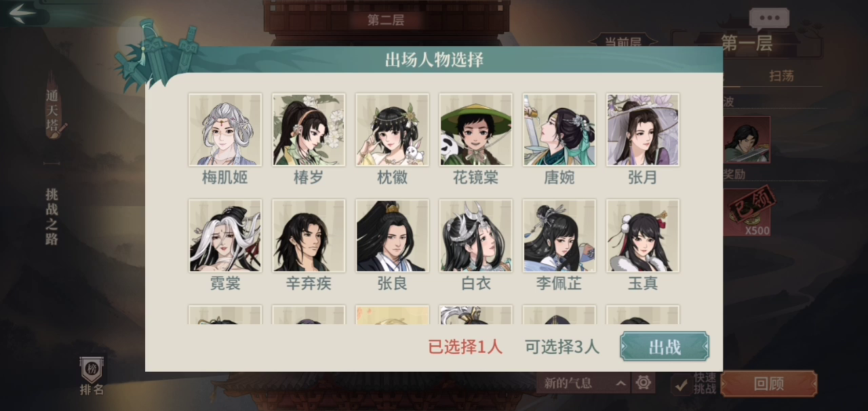Toggle the 快速挑战 checkbox
Screen dimensions: 868x411
[682, 385]
